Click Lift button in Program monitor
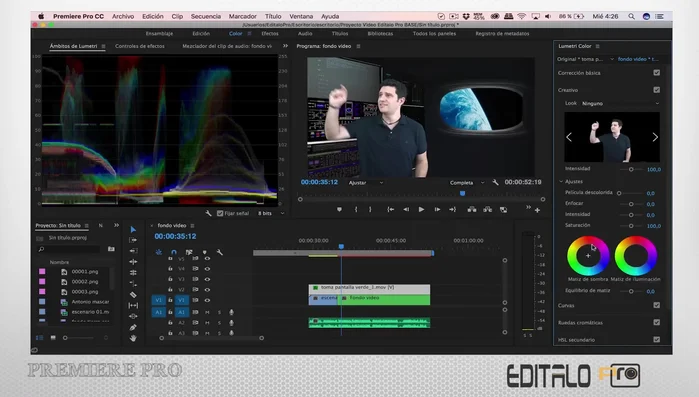Viewport: 699px width, 397px height. (x=472, y=209)
